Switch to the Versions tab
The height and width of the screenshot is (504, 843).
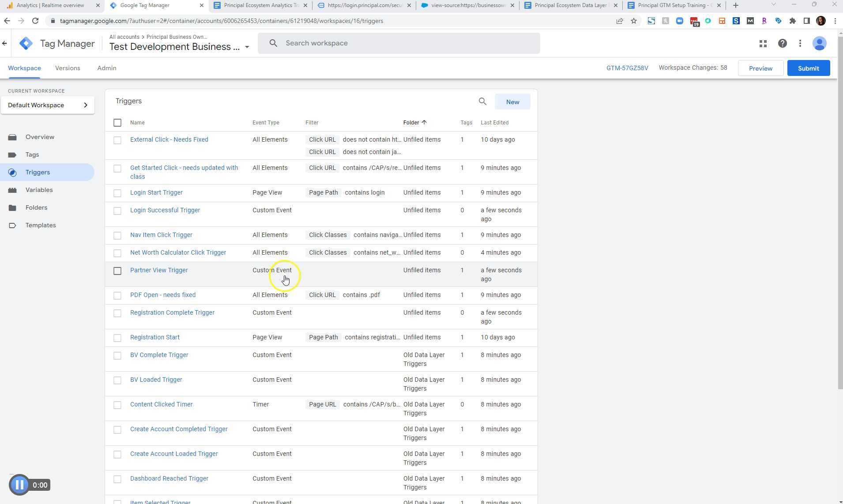click(x=67, y=68)
